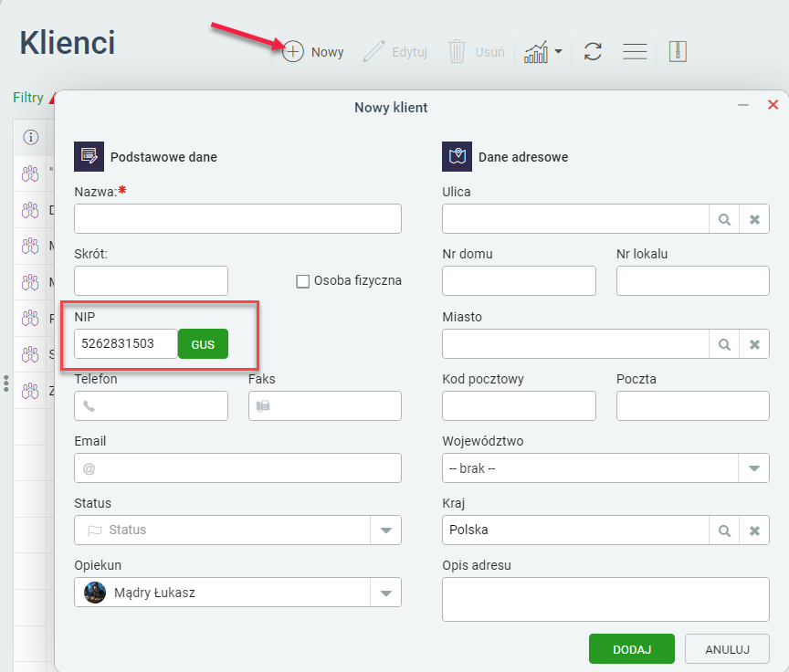Screen dimensions: 789x672
Task: Click the Podstawowe dane section icon
Action: [89, 156]
